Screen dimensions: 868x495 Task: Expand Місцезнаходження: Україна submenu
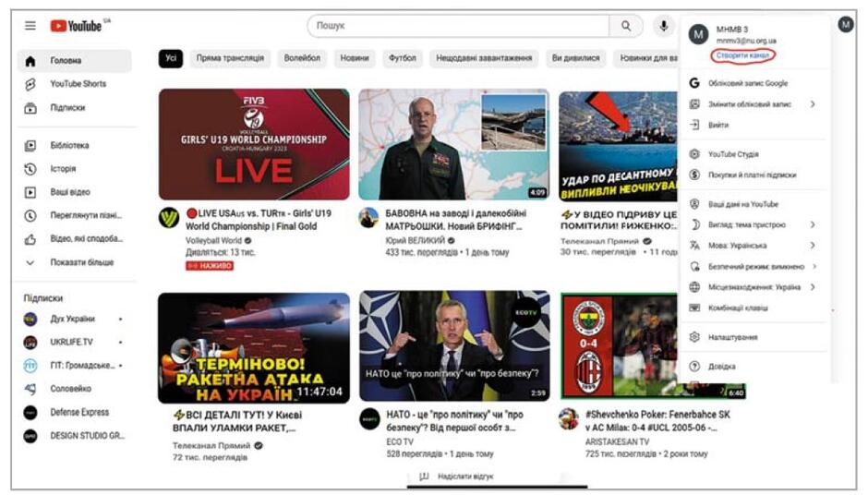coord(753,287)
